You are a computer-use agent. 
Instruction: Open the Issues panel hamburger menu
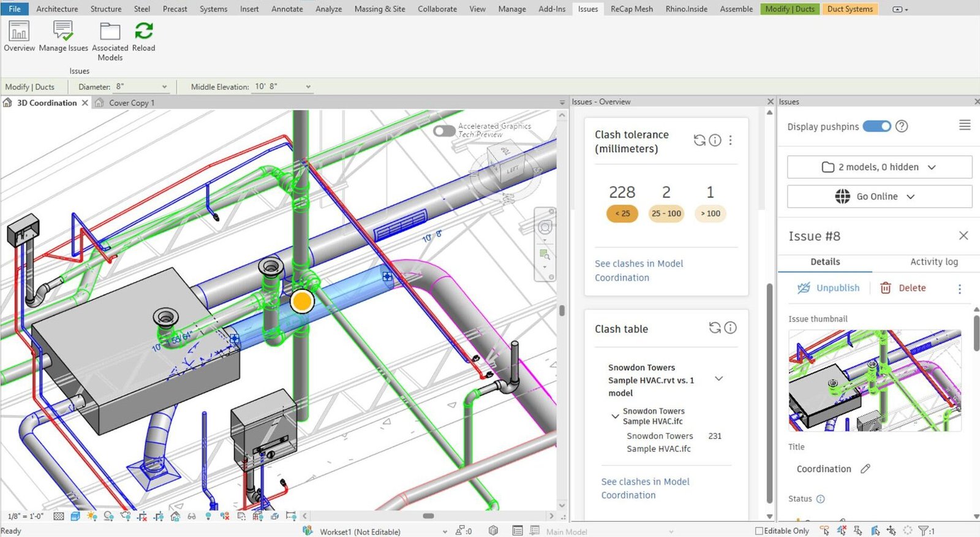coord(965,125)
